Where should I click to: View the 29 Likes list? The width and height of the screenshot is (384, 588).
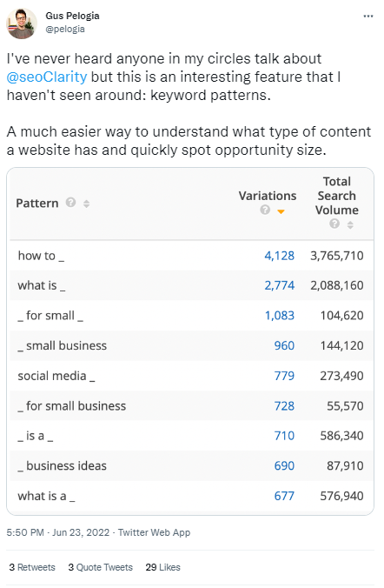pos(163,567)
